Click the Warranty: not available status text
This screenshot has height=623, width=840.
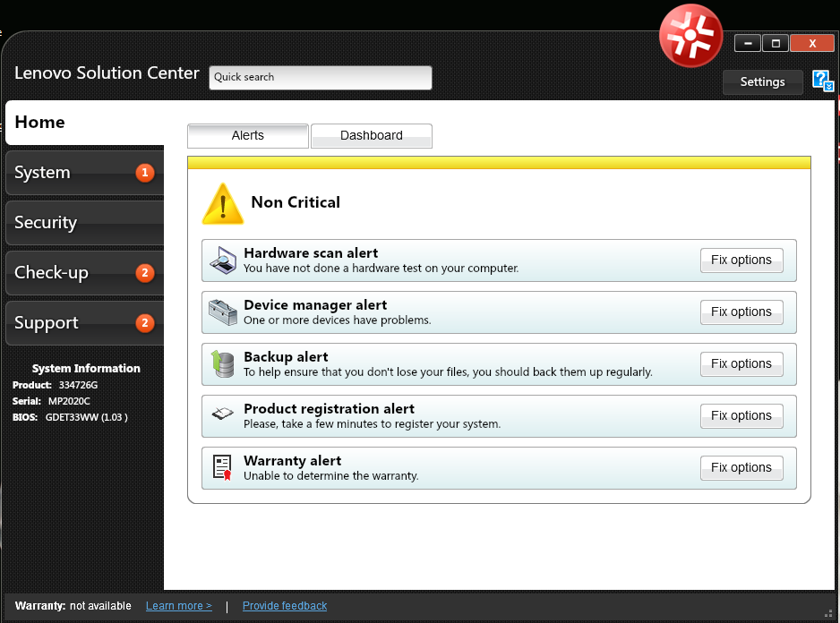(73, 606)
